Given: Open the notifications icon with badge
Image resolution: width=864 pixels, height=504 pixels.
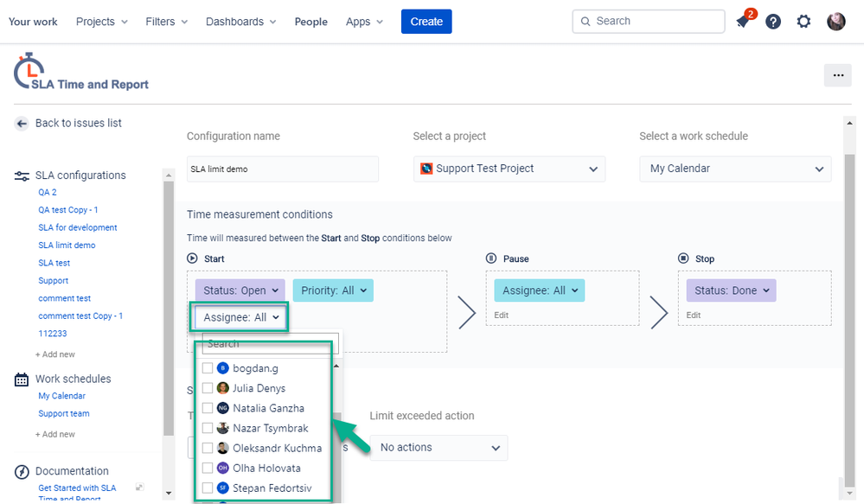Looking at the screenshot, I should (745, 19).
